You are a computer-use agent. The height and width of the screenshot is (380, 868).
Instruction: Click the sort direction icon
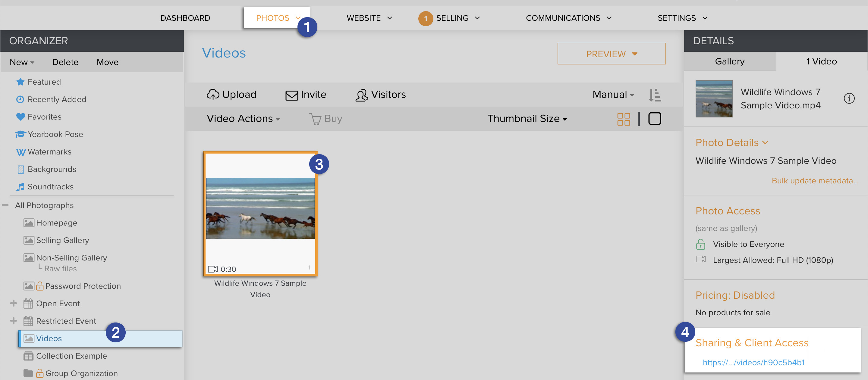655,95
